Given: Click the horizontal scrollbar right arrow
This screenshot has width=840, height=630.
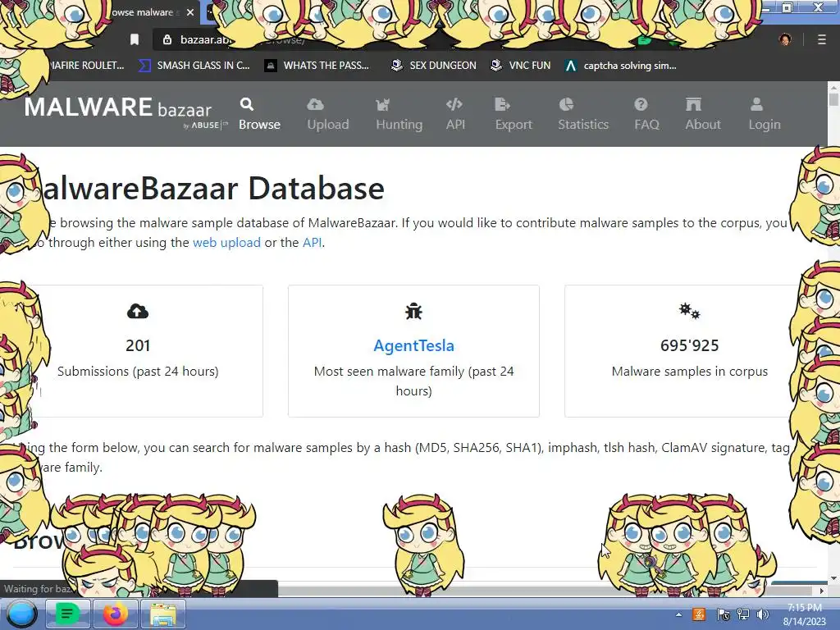Looking at the screenshot, I should [821, 591].
